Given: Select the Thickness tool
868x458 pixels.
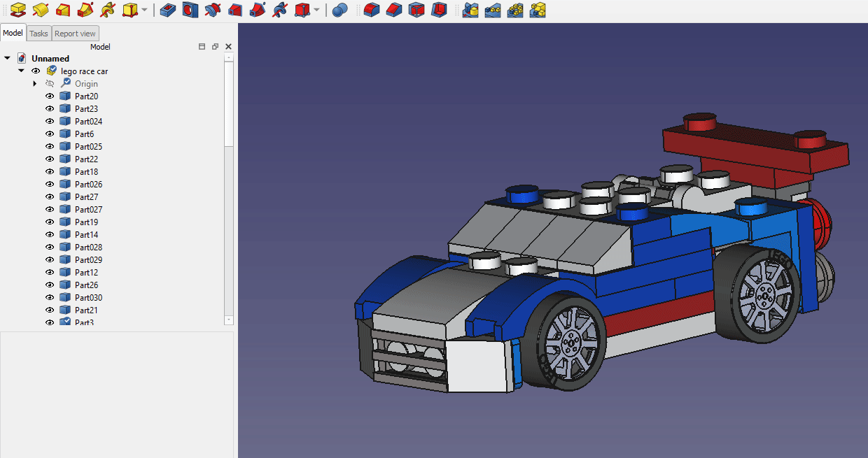Looking at the screenshot, I should click(x=439, y=10).
